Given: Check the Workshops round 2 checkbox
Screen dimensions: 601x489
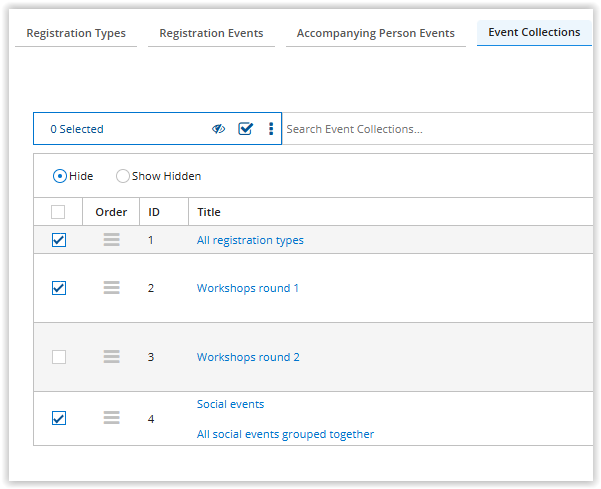Looking at the screenshot, I should (59, 357).
